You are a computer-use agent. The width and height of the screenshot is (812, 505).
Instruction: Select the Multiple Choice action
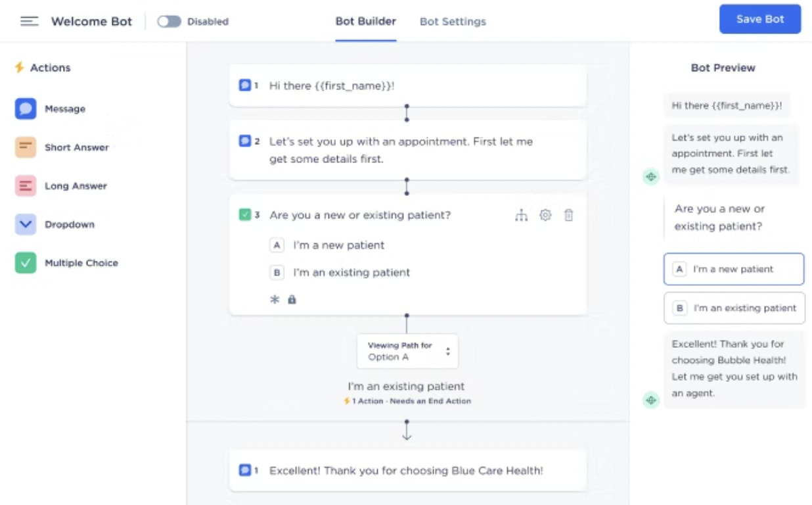click(81, 262)
